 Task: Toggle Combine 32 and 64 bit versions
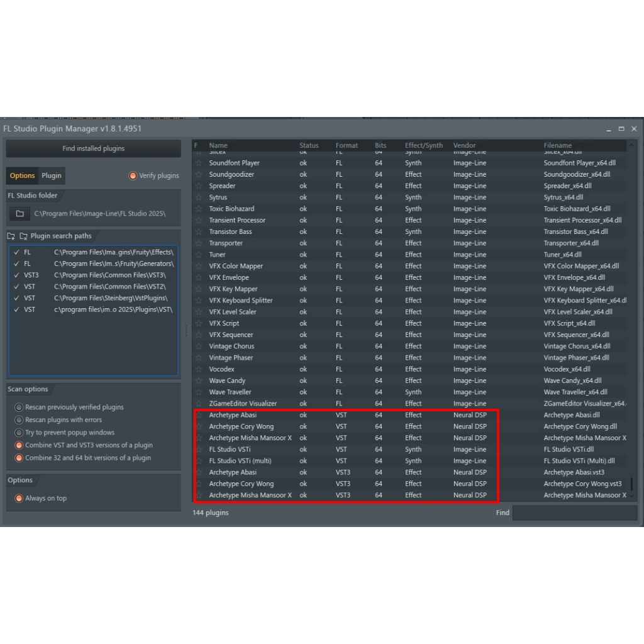click(19, 458)
